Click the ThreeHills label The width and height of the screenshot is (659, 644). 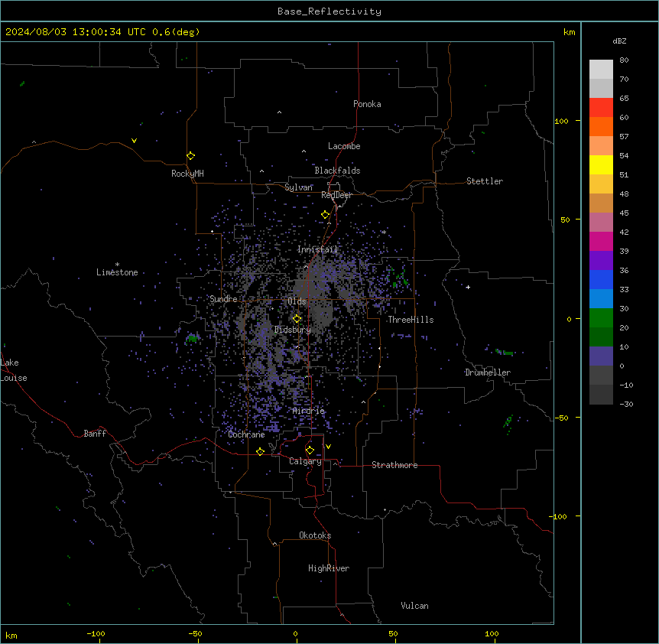coord(411,320)
